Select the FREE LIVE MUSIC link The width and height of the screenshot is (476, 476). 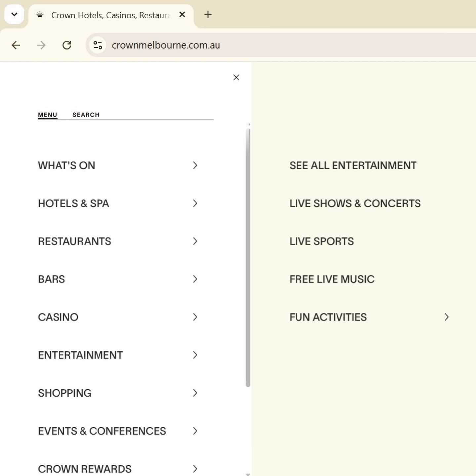pyautogui.click(x=332, y=279)
